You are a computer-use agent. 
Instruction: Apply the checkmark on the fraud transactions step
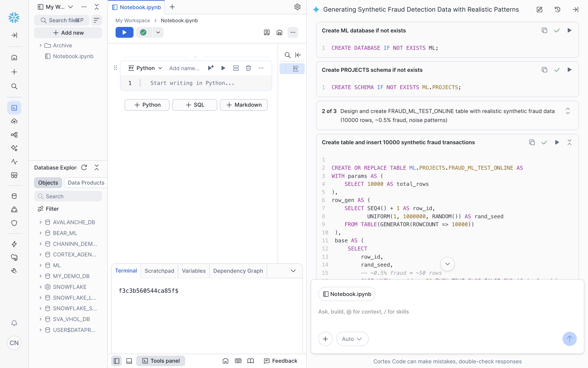point(544,142)
